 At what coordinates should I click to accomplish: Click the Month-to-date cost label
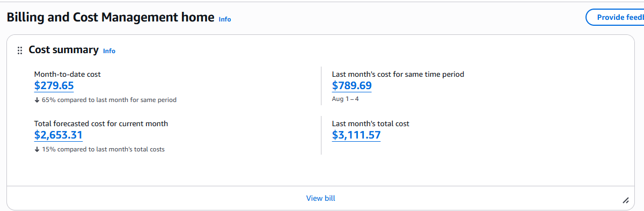click(68, 74)
